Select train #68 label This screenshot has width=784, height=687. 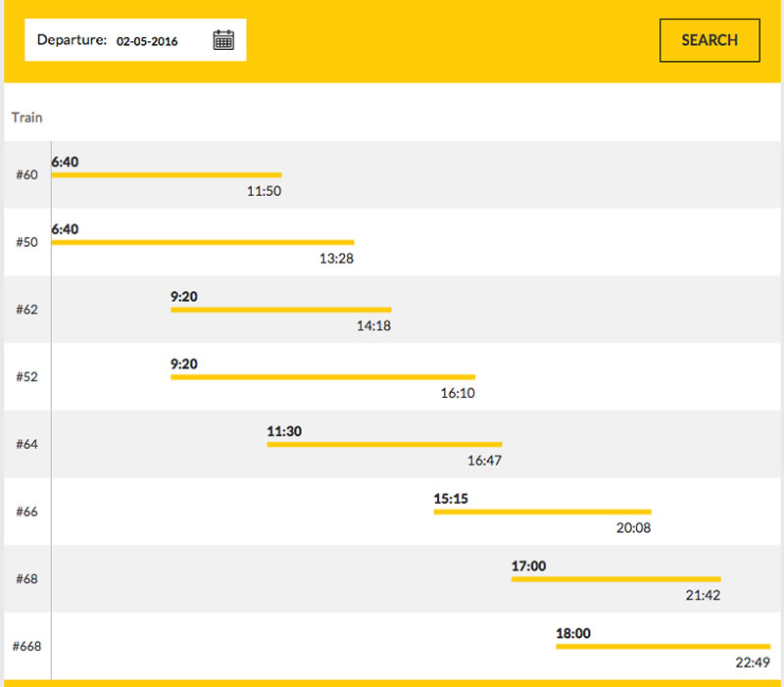(27, 579)
